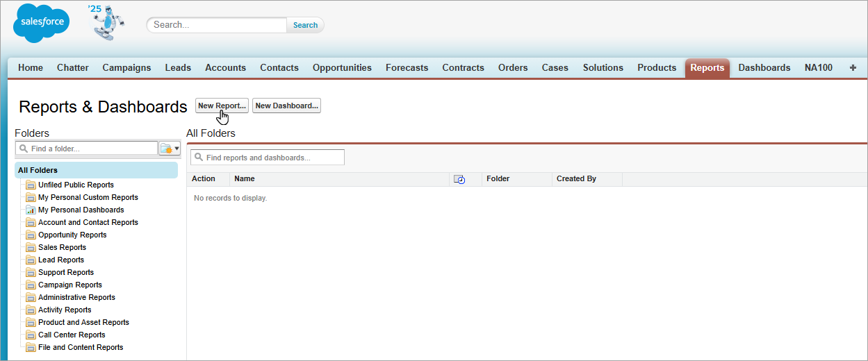Click the Account and Contact Reports folder icon

point(31,223)
